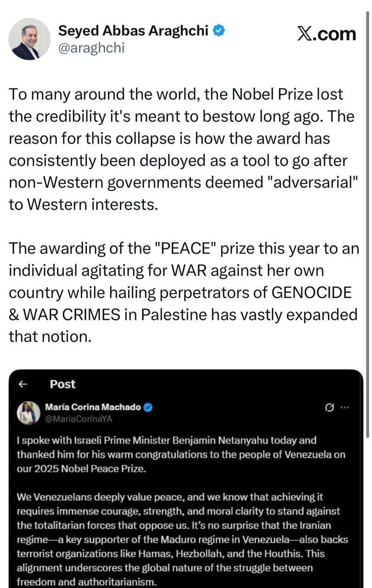
Task: Open the @araghchi handle link
Action: (x=91, y=48)
